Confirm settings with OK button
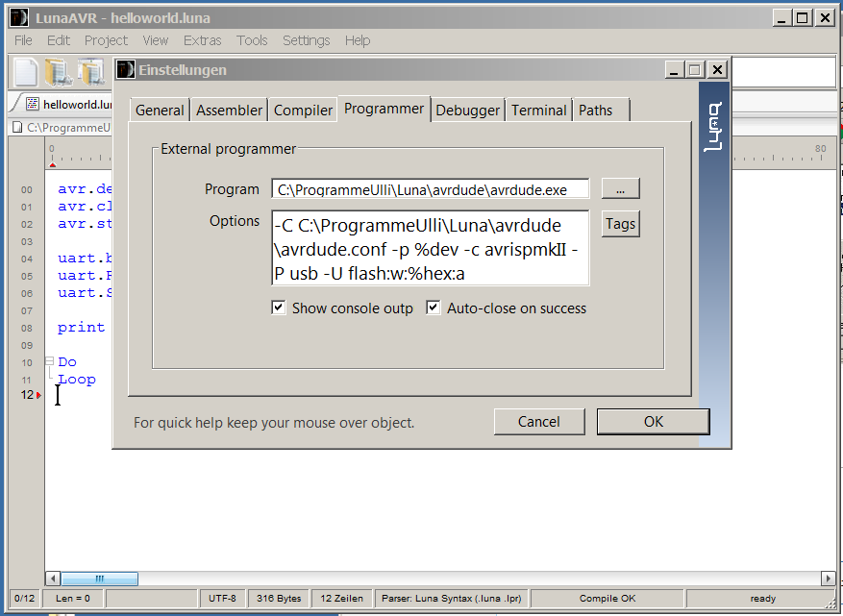The width and height of the screenshot is (843, 616). 654,422
